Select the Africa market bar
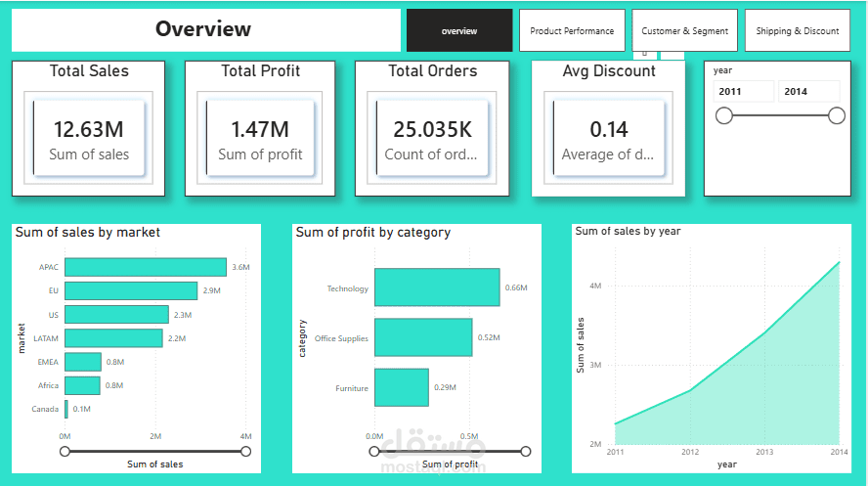Screen dimensions: 868x486 (x=82, y=385)
